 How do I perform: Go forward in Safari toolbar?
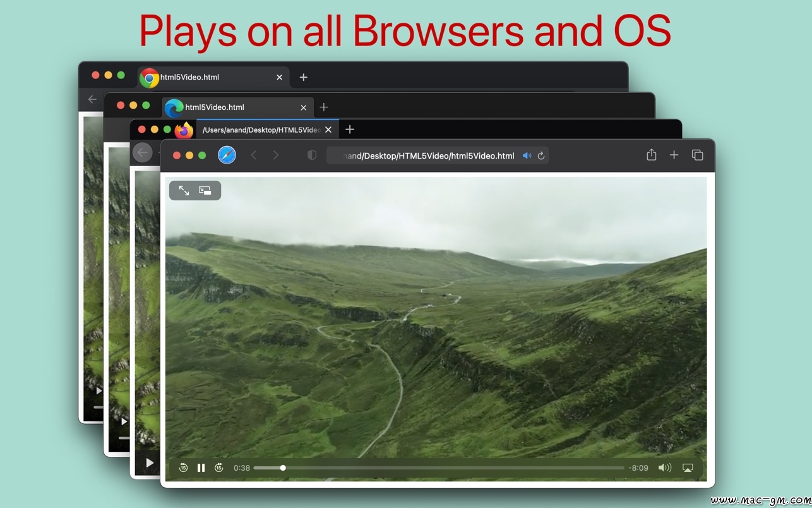pos(275,155)
